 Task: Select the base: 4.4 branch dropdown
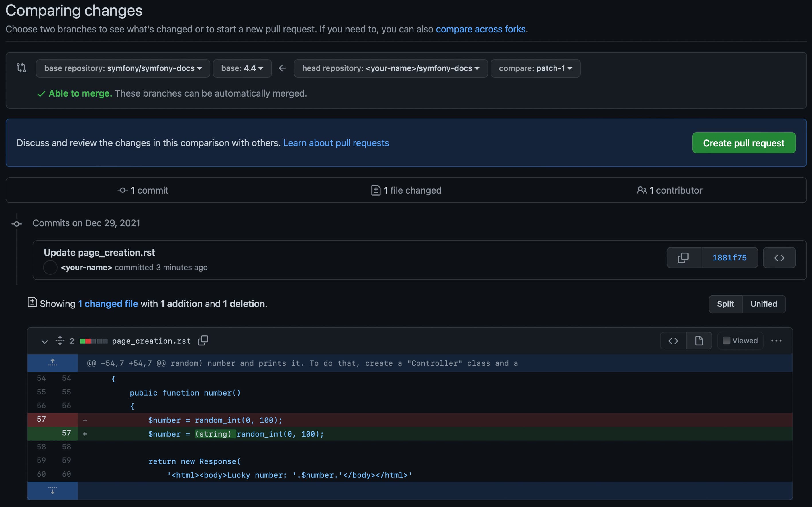point(242,68)
